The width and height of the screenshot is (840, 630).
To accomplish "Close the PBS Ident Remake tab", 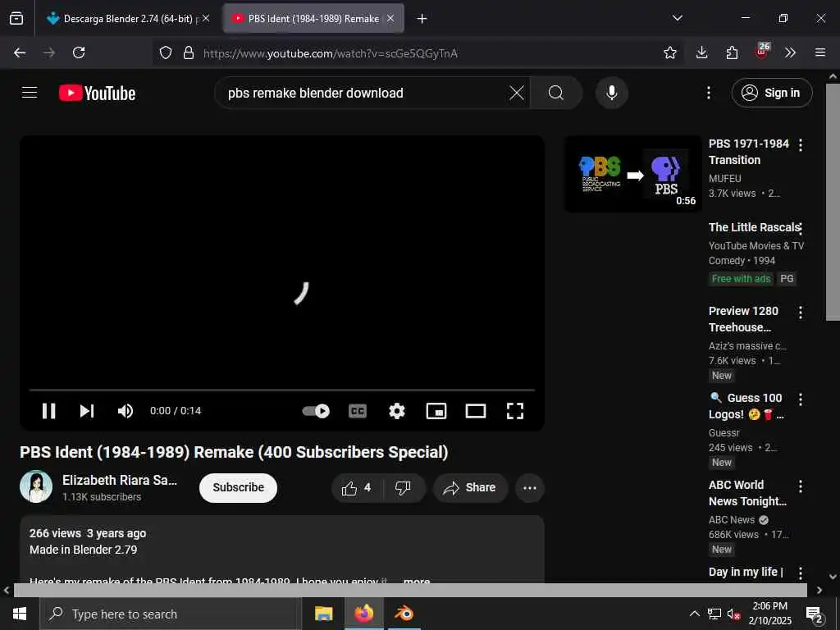I will 390,18.
